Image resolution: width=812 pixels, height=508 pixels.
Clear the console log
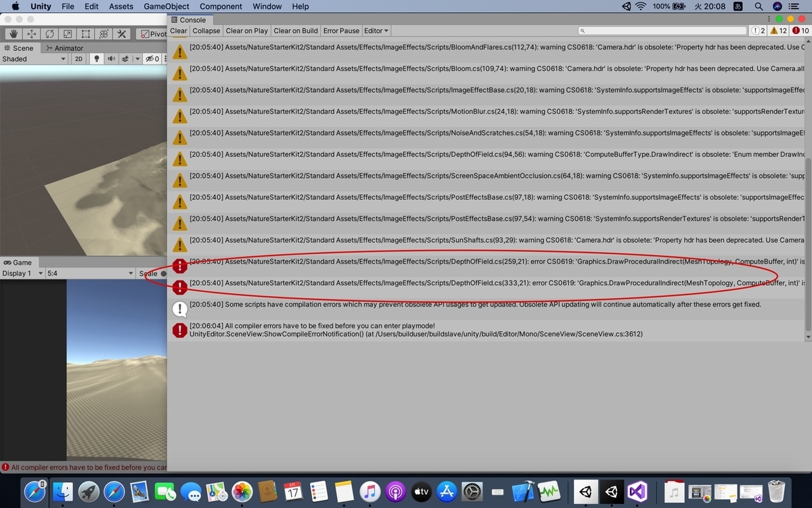[179, 30]
